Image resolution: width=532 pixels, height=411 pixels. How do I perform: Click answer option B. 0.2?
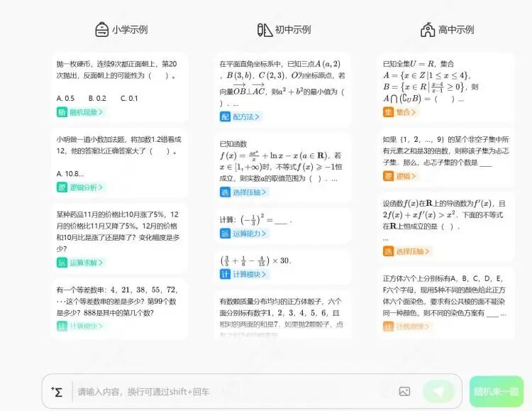point(97,99)
